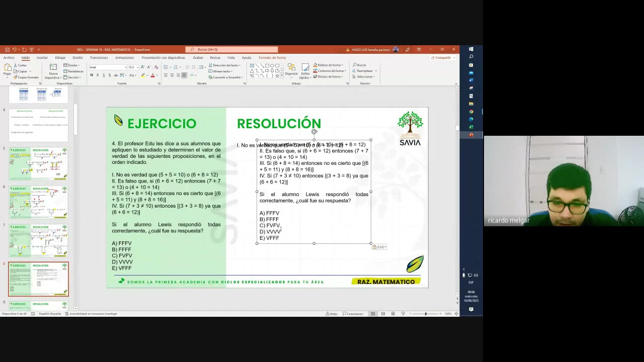
Task: Select slide 6 thumbnail
Action: 38,202
